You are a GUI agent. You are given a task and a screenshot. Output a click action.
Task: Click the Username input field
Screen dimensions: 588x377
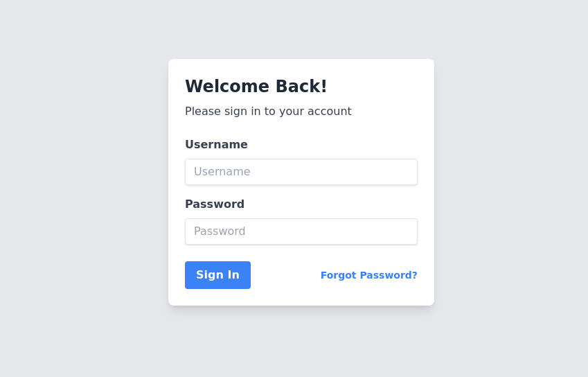click(x=301, y=172)
